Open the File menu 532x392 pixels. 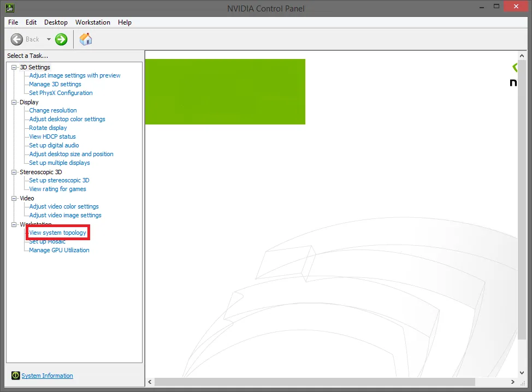point(13,22)
